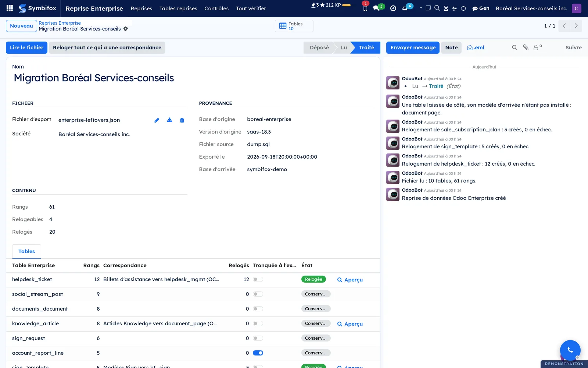Edit the export file with pencil icon

(157, 120)
